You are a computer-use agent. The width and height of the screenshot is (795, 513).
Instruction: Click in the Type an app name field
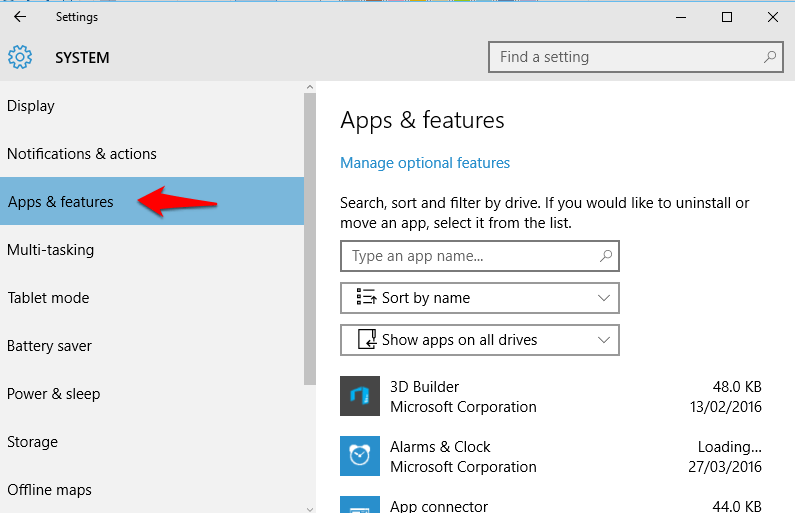click(x=480, y=256)
